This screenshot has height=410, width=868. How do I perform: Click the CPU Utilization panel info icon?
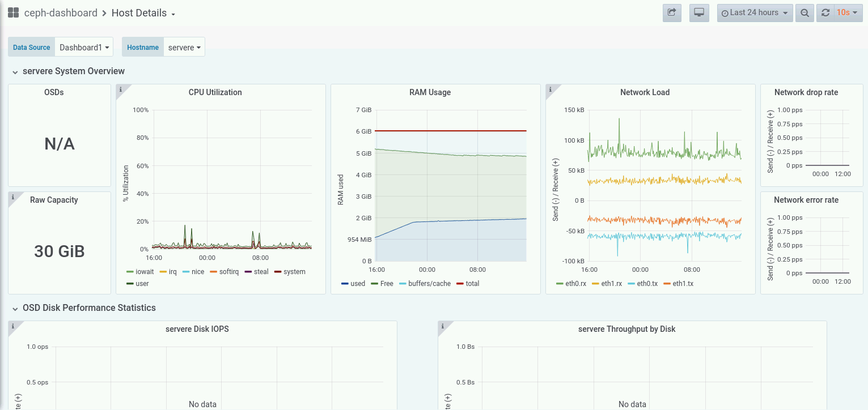click(x=121, y=89)
